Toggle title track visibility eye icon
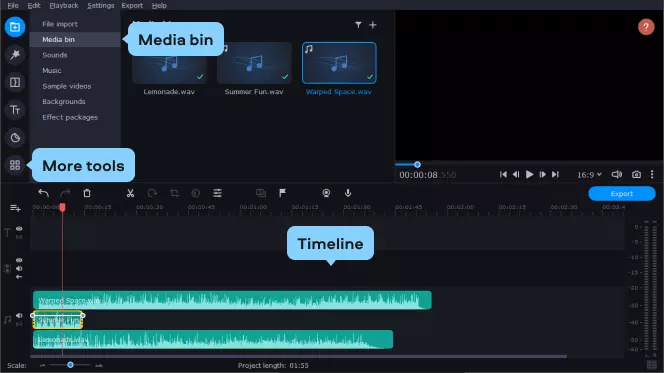Viewport: 664px width, 373px height. tap(19, 229)
